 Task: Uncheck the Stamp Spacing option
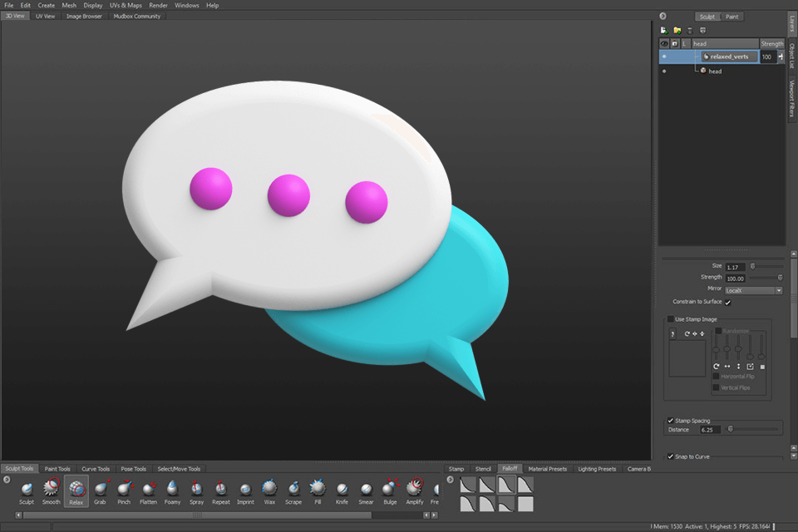coord(671,421)
